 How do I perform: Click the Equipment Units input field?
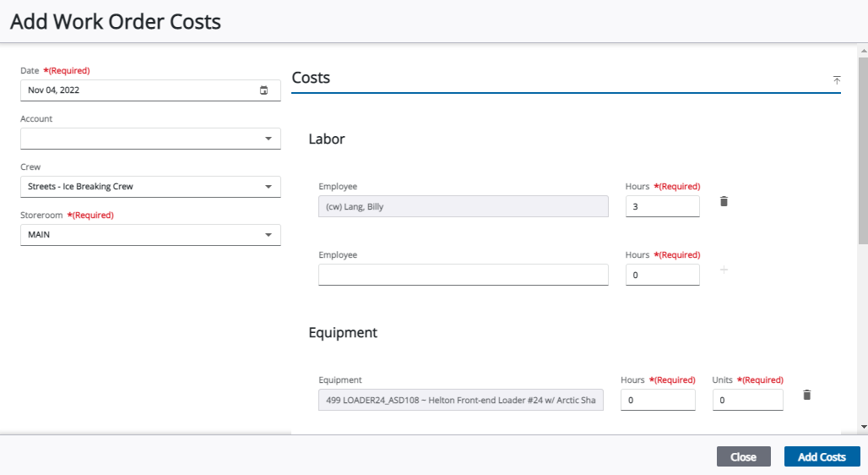point(747,400)
